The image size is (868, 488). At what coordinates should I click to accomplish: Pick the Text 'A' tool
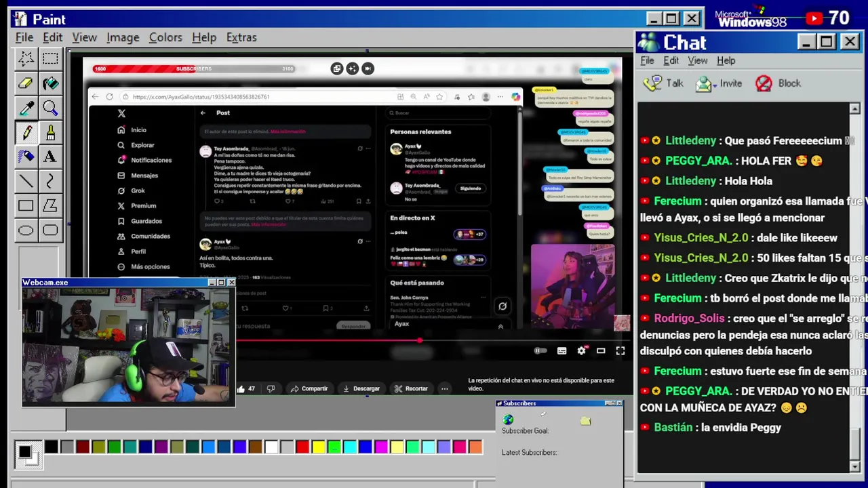click(50, 157)
